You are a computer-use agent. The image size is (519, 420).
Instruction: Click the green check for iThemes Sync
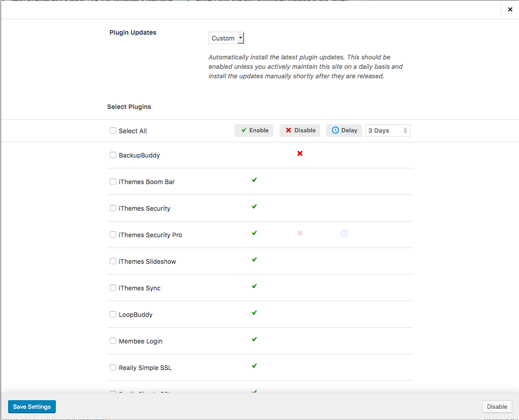coord(254,285)
